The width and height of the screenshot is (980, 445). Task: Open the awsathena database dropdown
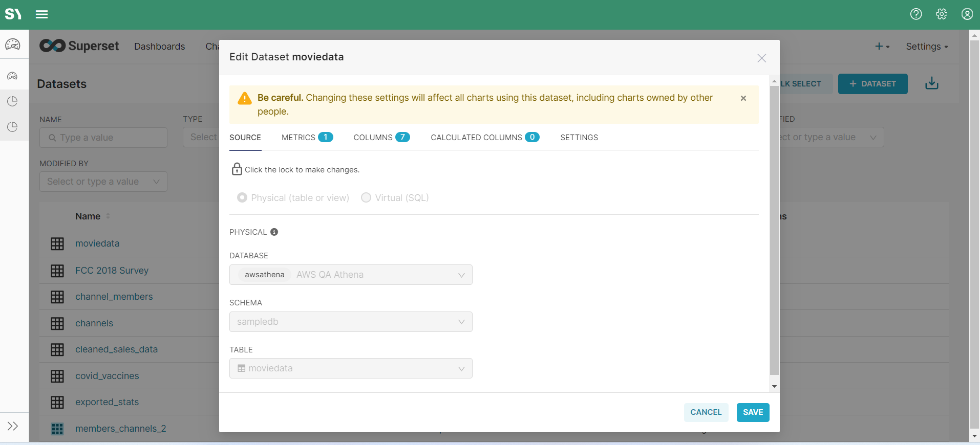pos(351,275)
